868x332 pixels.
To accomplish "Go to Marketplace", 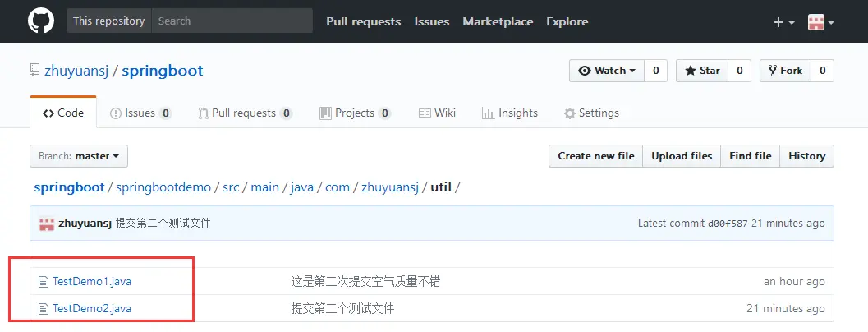I will click(x=498, y=21).
